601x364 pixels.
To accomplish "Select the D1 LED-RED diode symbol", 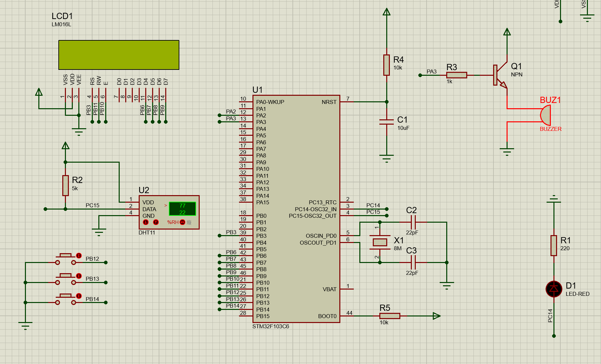I will [554, 289].
